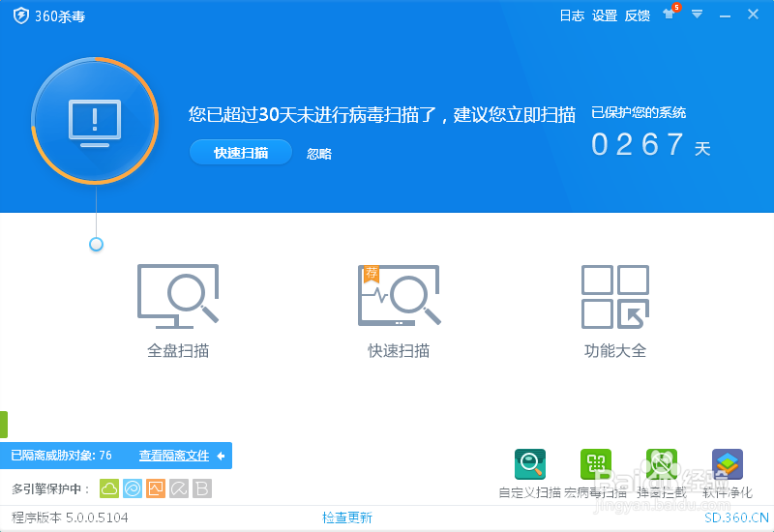Minimize the 360杀毒 window

click(725, 16)
